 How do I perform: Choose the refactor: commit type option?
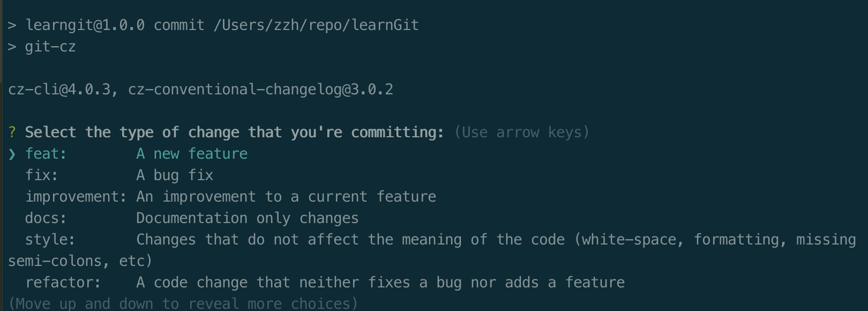pyautogui.click(x=63, y=283)
